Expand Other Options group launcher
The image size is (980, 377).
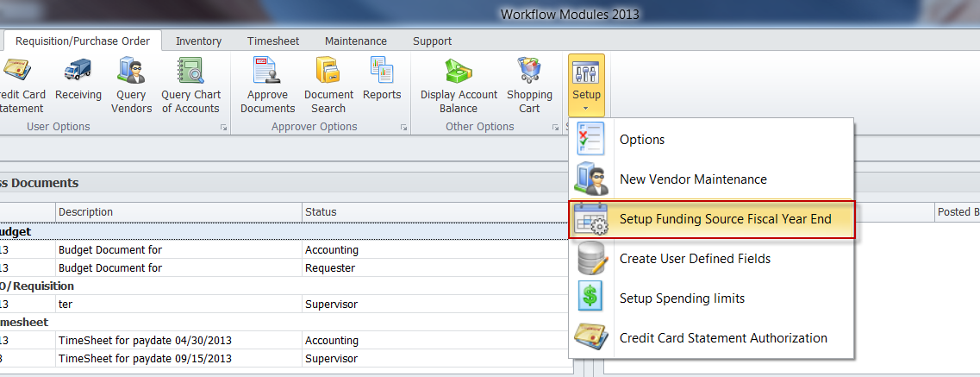point(555,128)
